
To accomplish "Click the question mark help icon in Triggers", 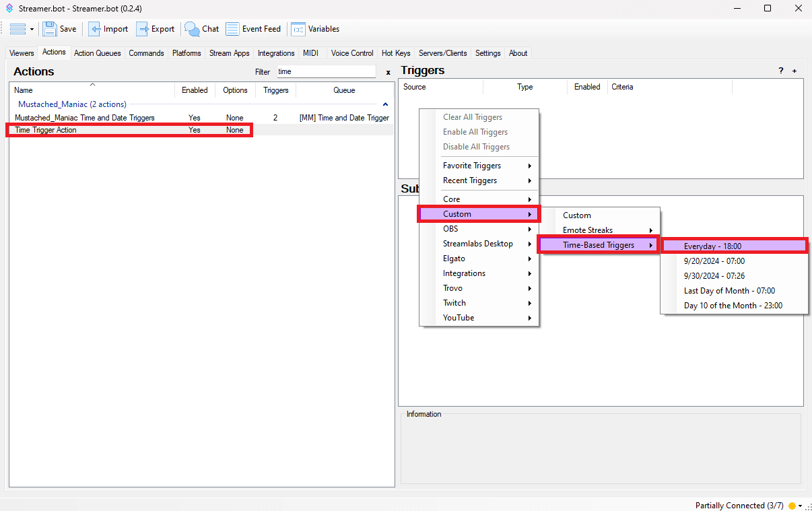I will [x=781, y=71].
